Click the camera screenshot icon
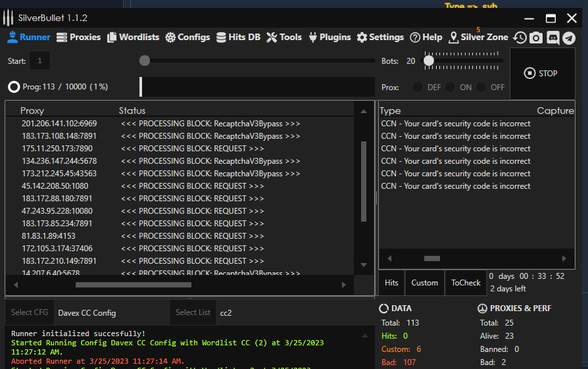The height and width of the screenshot is (369, 588). coord(536,38)
